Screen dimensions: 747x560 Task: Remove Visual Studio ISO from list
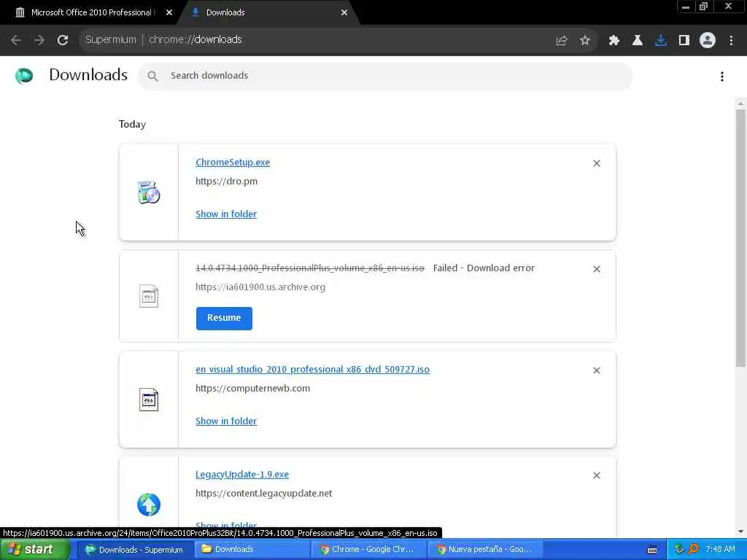[x=597, y=370]
